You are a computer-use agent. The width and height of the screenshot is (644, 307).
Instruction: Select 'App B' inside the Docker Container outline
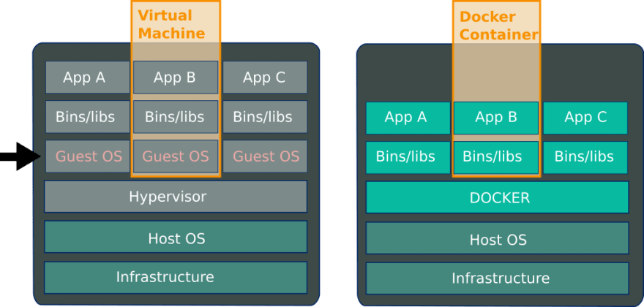click(x=495, y=118)
